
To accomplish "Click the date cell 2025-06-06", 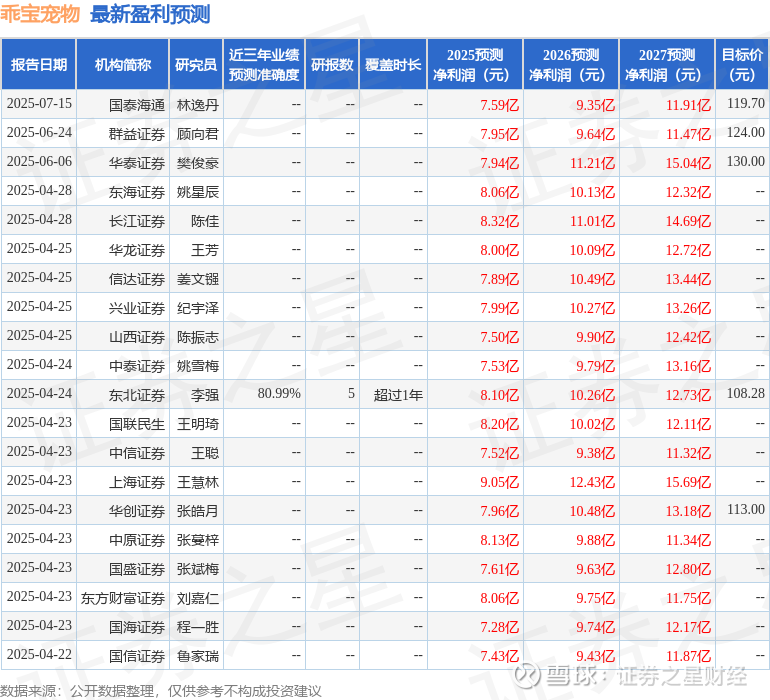I will (x=39, y=162).
